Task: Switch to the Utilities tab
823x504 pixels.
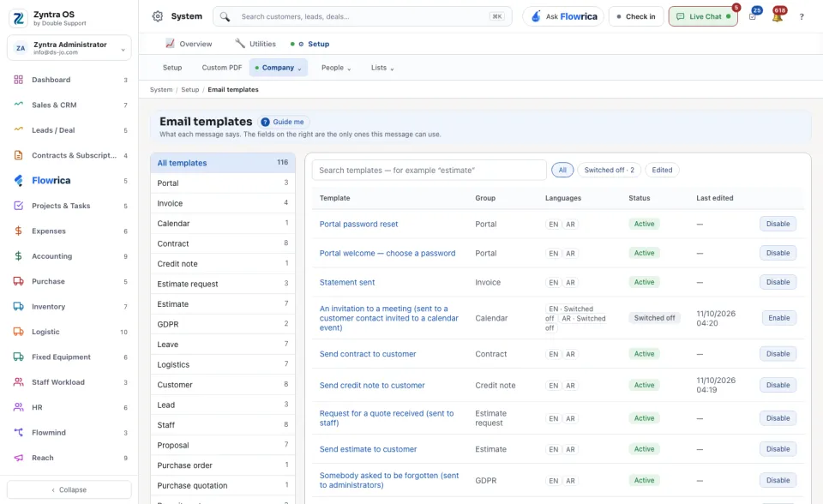Action: [x=255, y=44]
